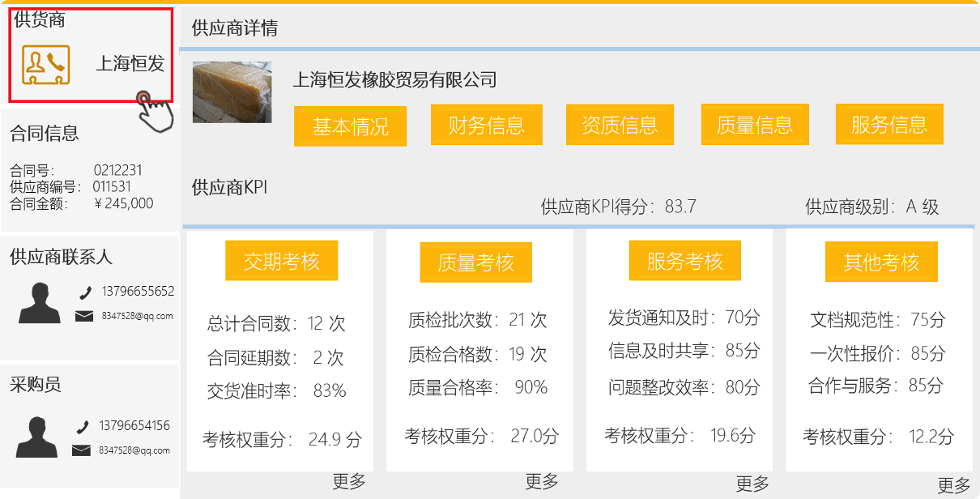980x499 pixels.
Task: Open the rubber product thumbnail image
Action: pyautogui.click(x=232, y=92)
